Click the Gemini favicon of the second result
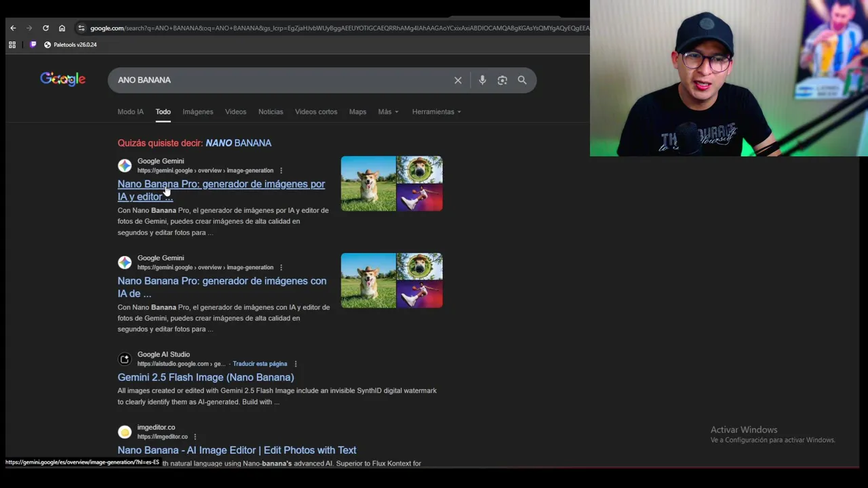 (x=125, y=262)
